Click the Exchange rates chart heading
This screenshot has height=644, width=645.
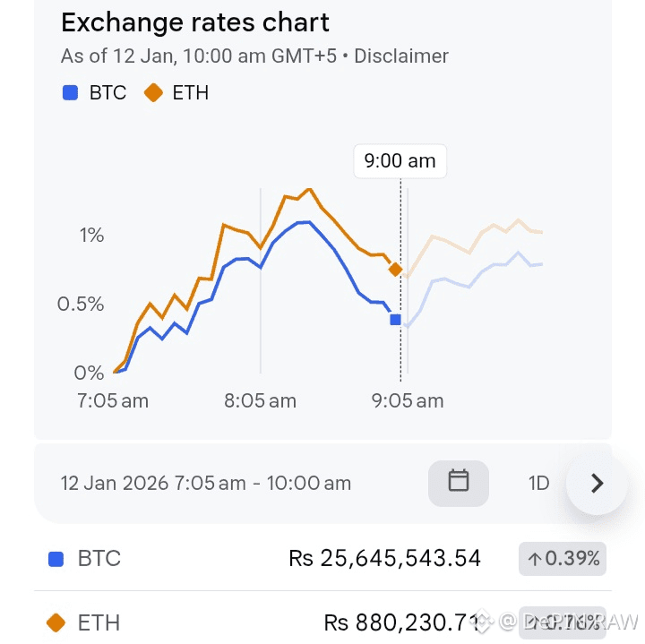(195, 22)
